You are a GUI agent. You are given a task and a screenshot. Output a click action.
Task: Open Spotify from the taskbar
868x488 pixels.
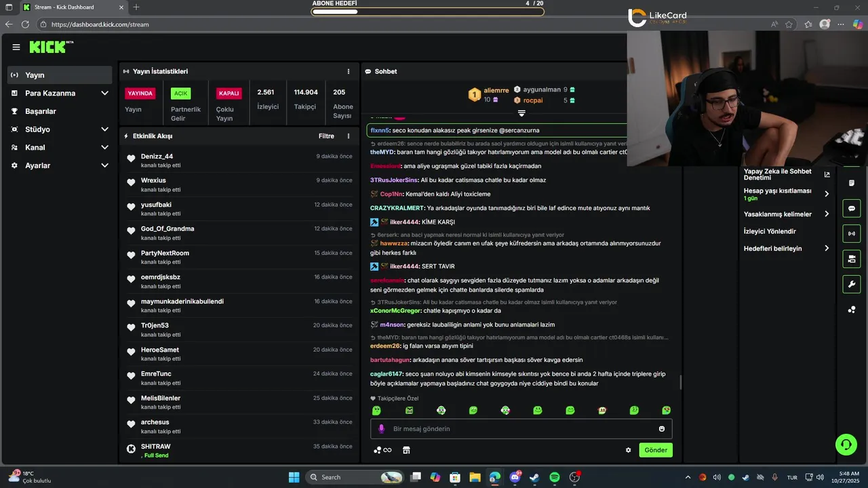tap(554, 477)
